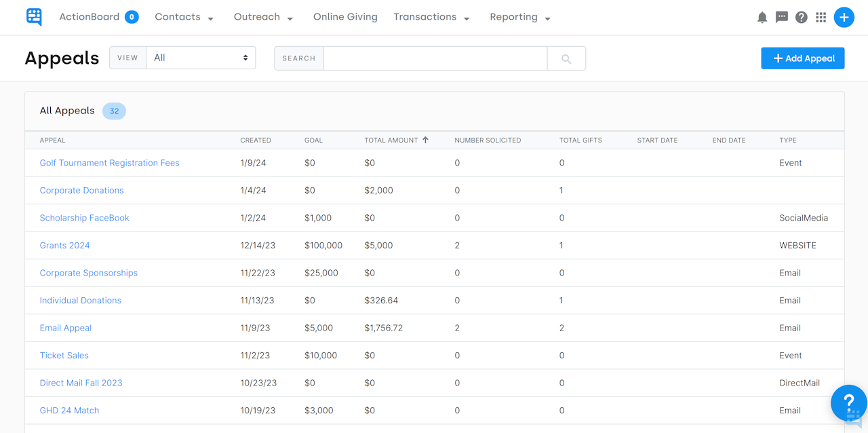Screen dimensions: 868x433
Task: Click the blue plus quick-add icon
Action: click(x=844, y=18)
